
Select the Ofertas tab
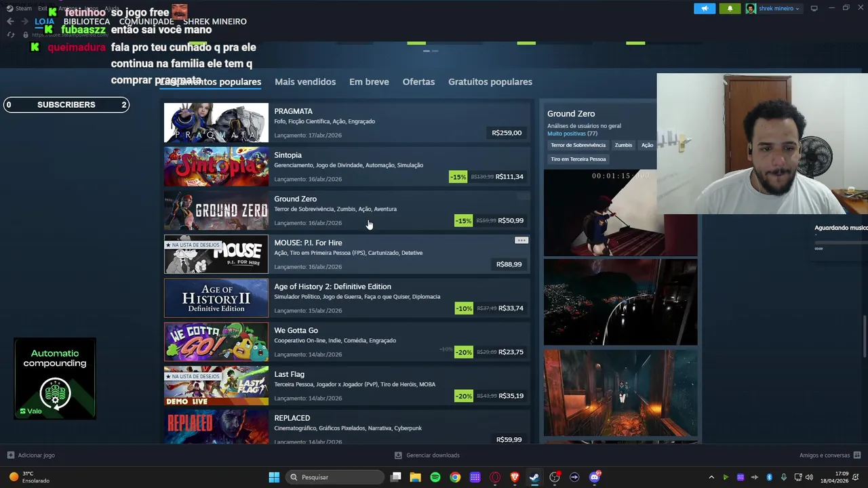tap(418, 82)
